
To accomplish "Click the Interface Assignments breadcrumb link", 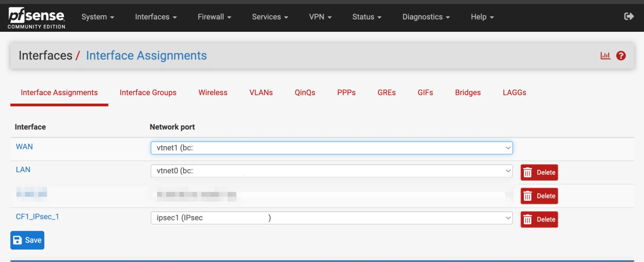I will click(x=146, y=56).
